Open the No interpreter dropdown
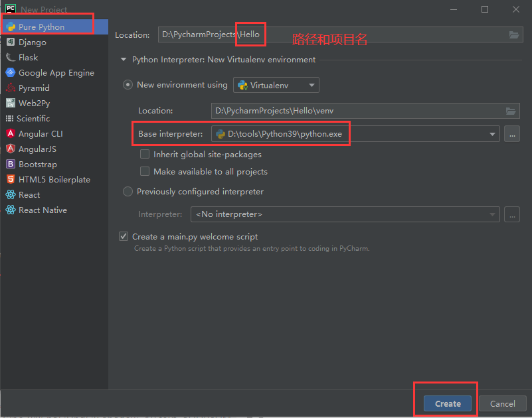 (345, 214)
